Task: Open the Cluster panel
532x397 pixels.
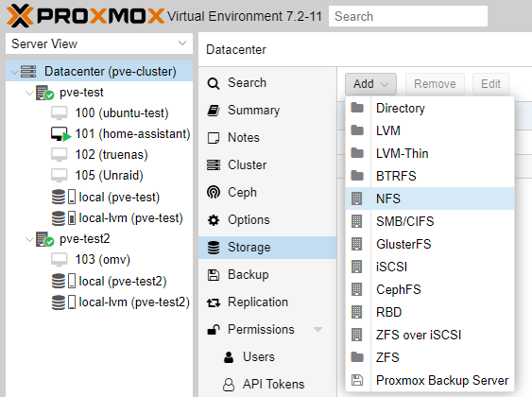Action: click(267, 165)
